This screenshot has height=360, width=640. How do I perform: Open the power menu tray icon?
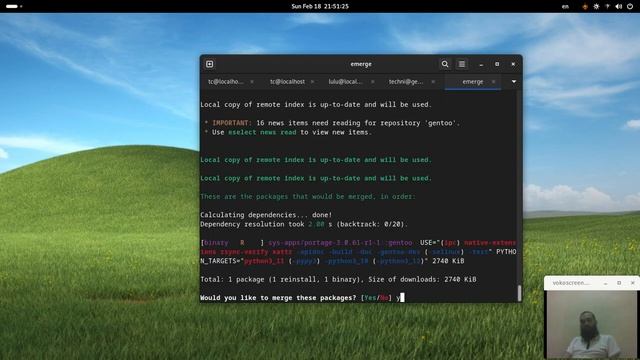pyautogui.click(x=630, y=6)
